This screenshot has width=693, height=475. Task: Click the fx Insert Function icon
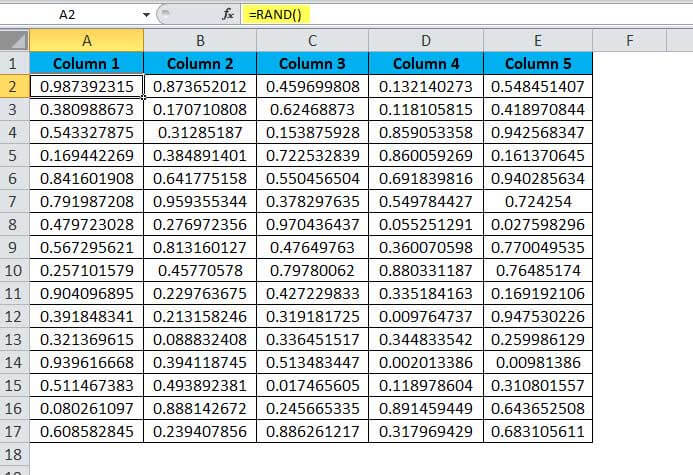228,15
